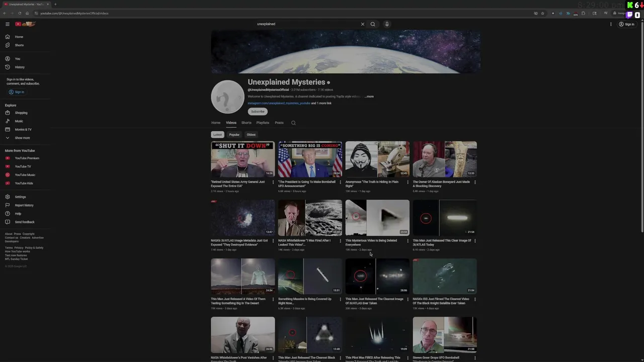This screenshot has height=362, width=644.
Task: Open the Copyright footer link
Action: coord(29,234)
